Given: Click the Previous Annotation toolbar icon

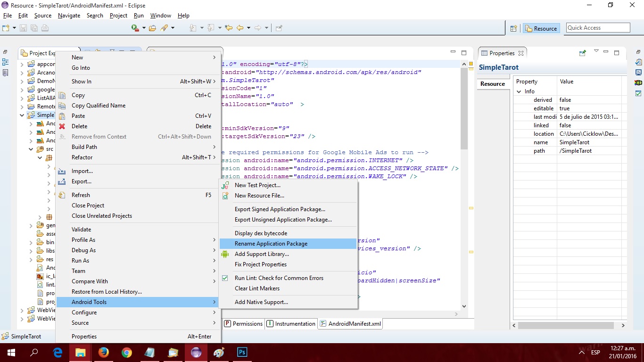Looking at the screenshot, I should (211, 28).
